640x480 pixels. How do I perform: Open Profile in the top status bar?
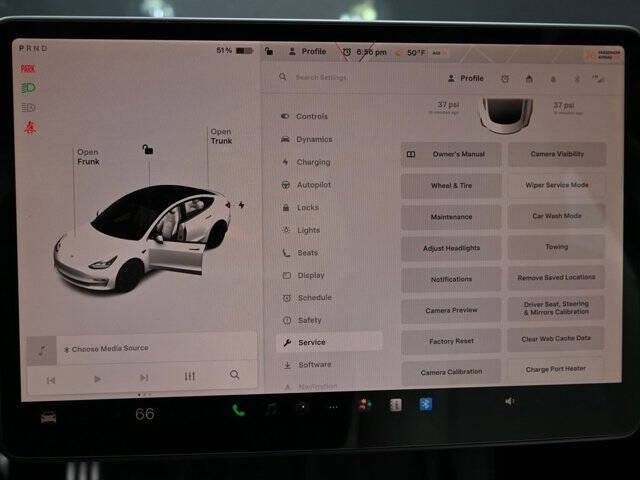point(308,51)
